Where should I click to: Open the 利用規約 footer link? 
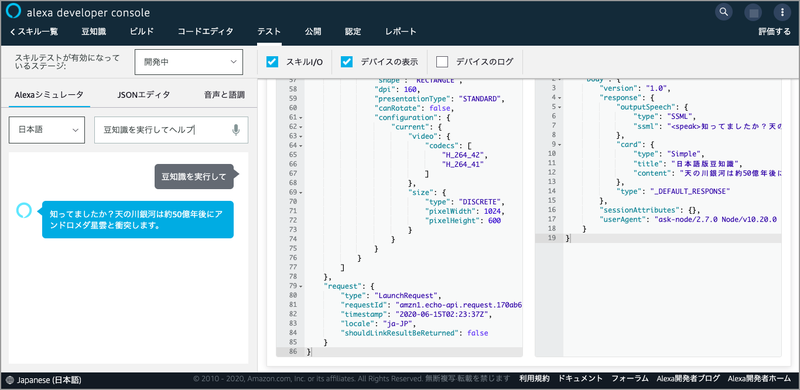pos(534,379)
